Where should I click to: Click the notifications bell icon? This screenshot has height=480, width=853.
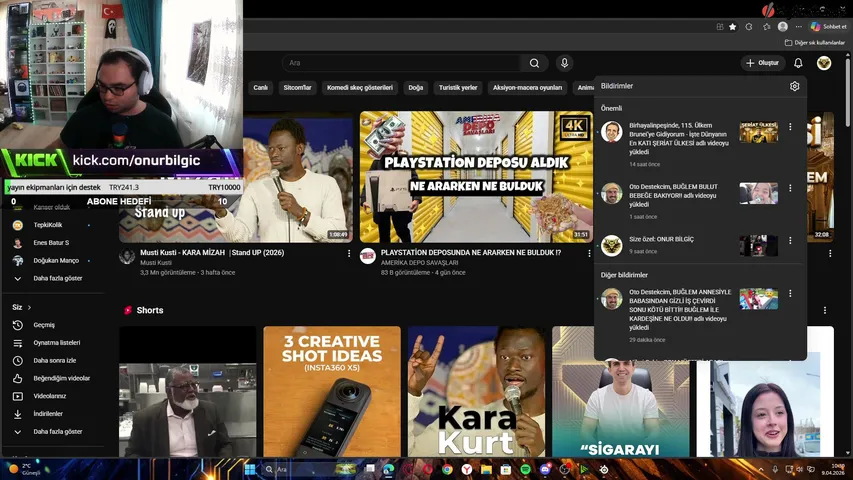(x=798, y=63)
